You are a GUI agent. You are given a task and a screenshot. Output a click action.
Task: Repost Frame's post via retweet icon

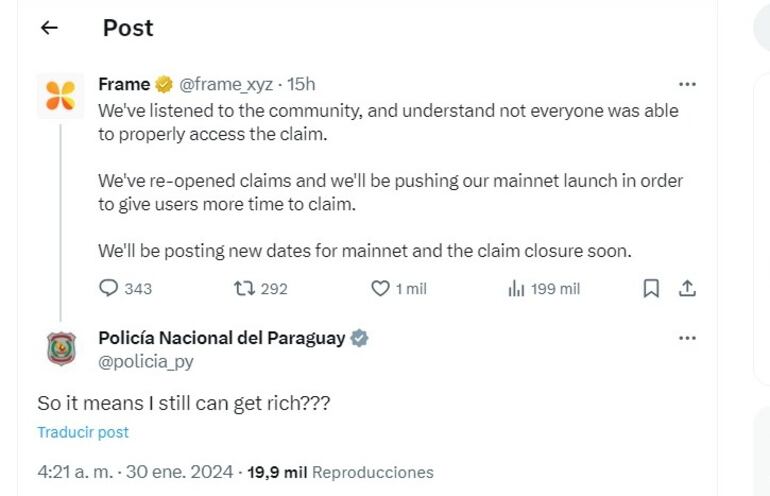coord(243,288)
